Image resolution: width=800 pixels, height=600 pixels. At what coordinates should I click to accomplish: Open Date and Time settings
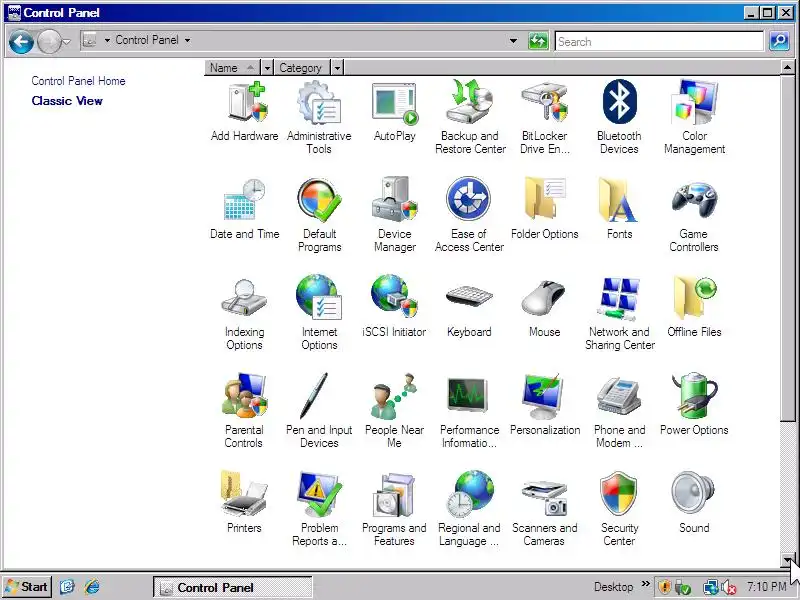click(244, 209)
